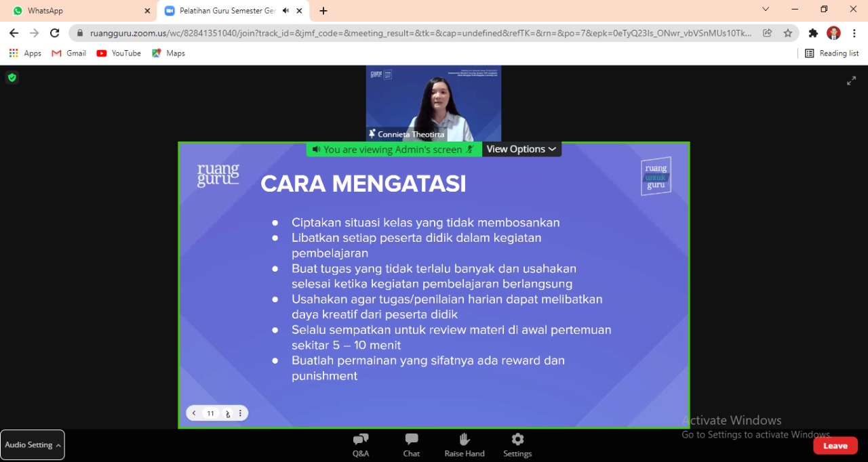
Task: Open the Chat panel
Action: (412, 445)
